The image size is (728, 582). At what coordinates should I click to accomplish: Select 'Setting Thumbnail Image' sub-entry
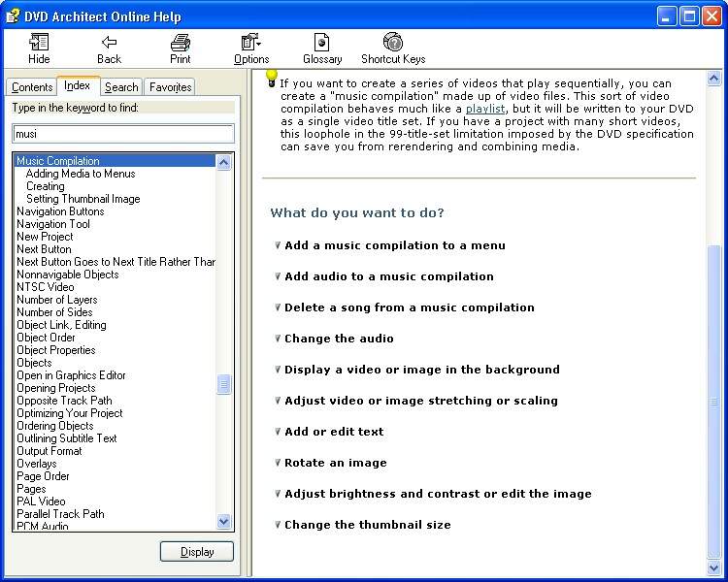[83, 199]
